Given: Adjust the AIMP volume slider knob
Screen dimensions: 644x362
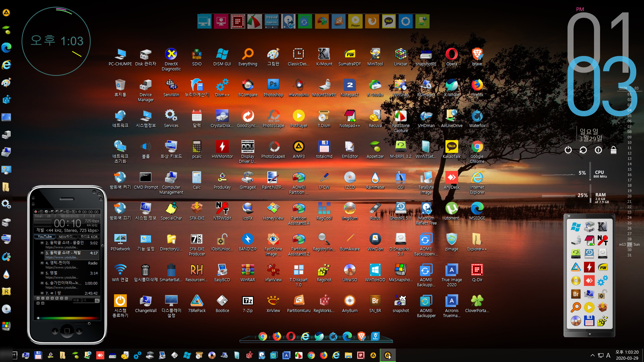Looking at the screenshot, I should click(x=89, y=323).
